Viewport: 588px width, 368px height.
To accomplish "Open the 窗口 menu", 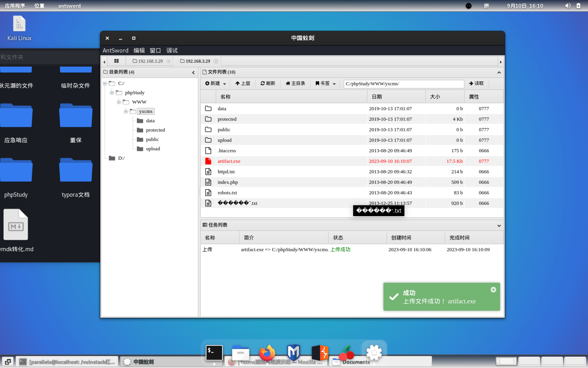I will tap(155, 50).
